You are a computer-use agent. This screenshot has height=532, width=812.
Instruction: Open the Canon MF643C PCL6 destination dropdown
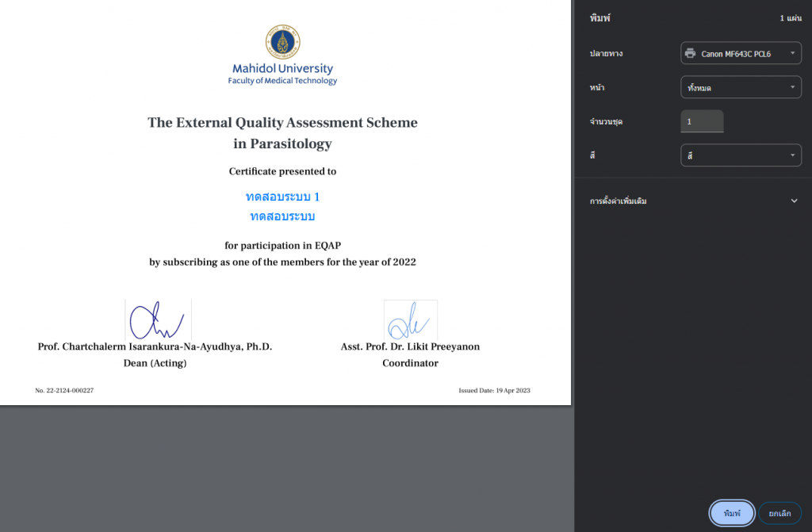(x=741, y=53)
